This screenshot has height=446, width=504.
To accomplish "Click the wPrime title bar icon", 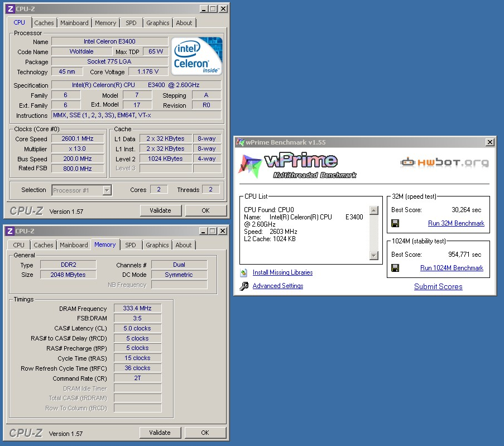I will coord(240,142).
